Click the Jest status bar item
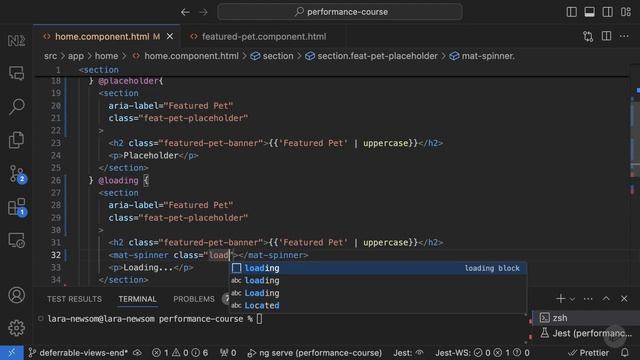 pyautogui.click(x=408, y=353)
